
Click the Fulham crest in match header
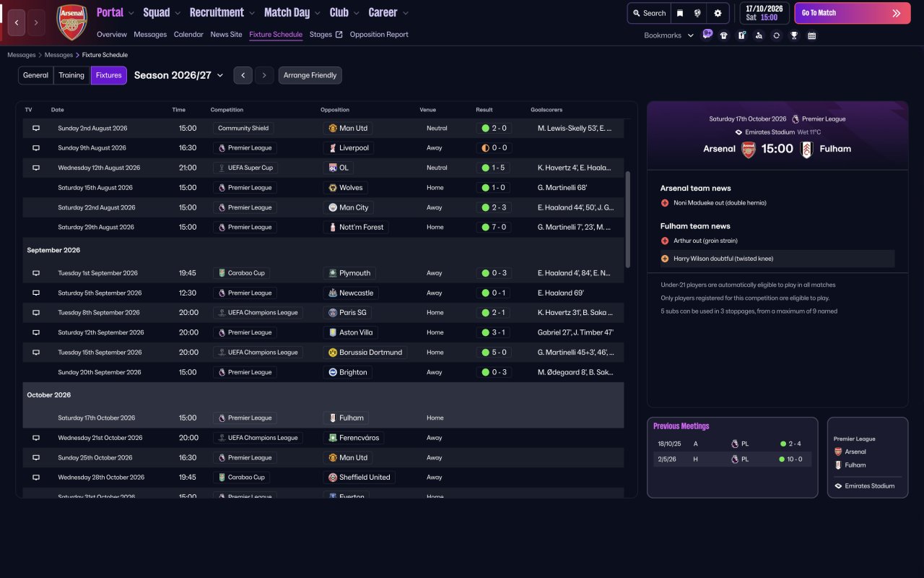(x=806, y=149)
